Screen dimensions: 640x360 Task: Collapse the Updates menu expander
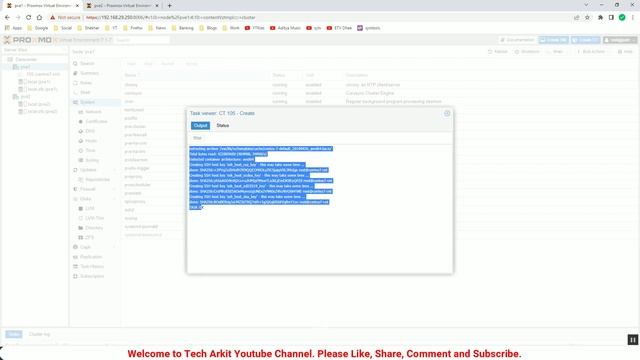point(114,170)
